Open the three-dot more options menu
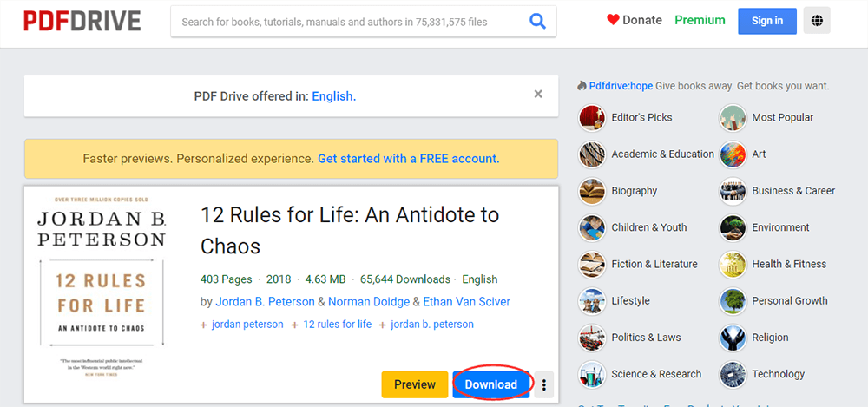 point(544,384)
